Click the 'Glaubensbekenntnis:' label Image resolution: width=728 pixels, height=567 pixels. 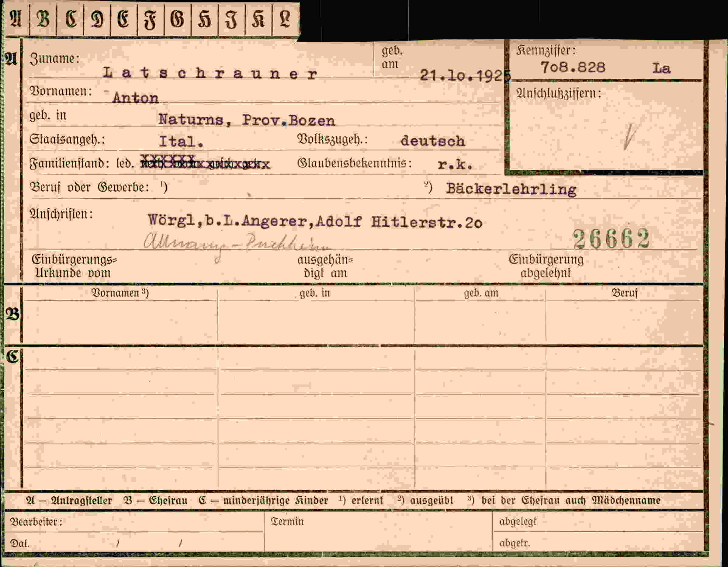click(355, 163)
